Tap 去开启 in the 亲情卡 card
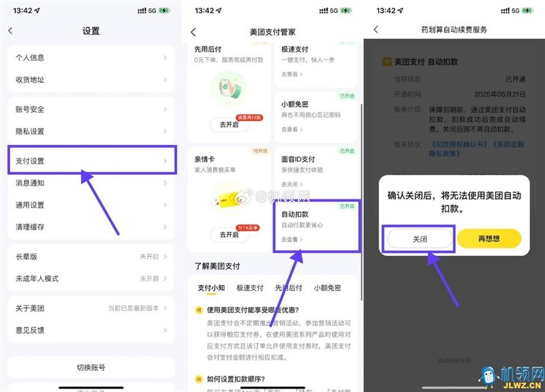The width and height of the screenshot is (545, 392). coord(229,235)
